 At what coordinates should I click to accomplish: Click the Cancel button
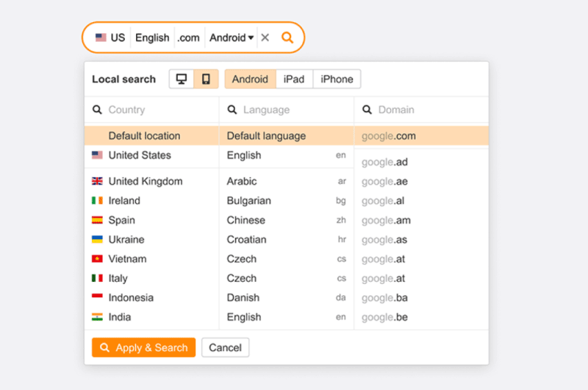click(226, 347)
